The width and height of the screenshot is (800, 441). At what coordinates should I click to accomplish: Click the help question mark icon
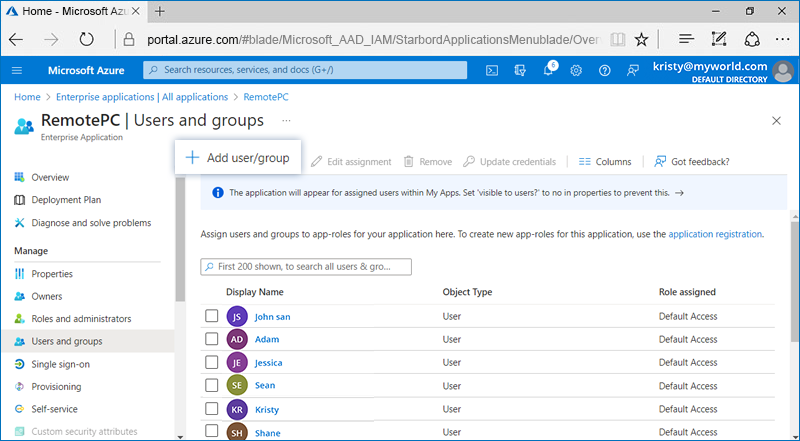click(x=604, y=70)
